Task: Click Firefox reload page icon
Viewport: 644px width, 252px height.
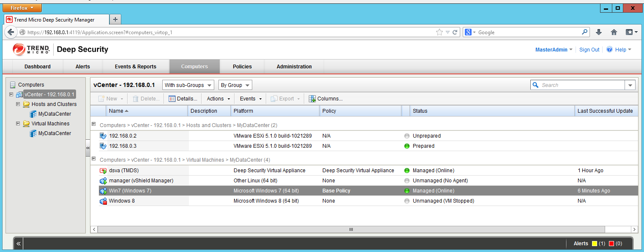Action: pyautogui.click(x=455, y=32)
